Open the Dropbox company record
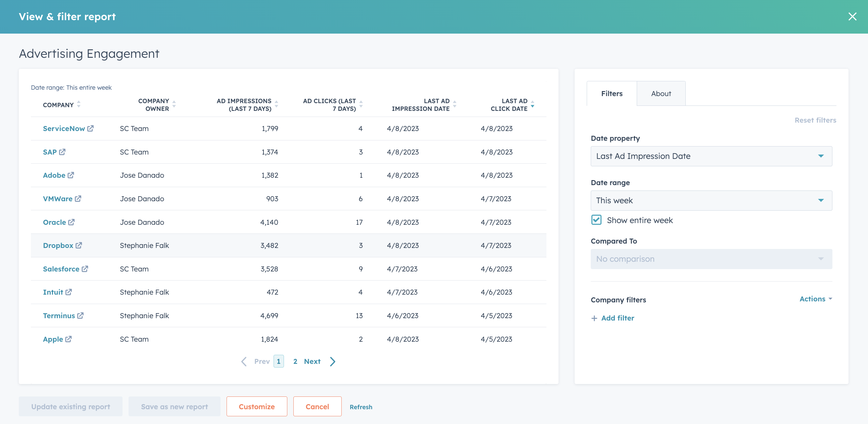868x424 pixels. (58, 246)
